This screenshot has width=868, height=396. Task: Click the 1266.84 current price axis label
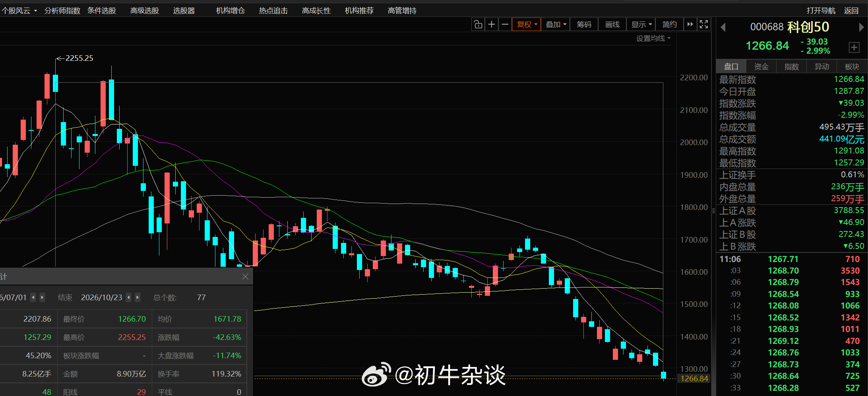[694, 379]
